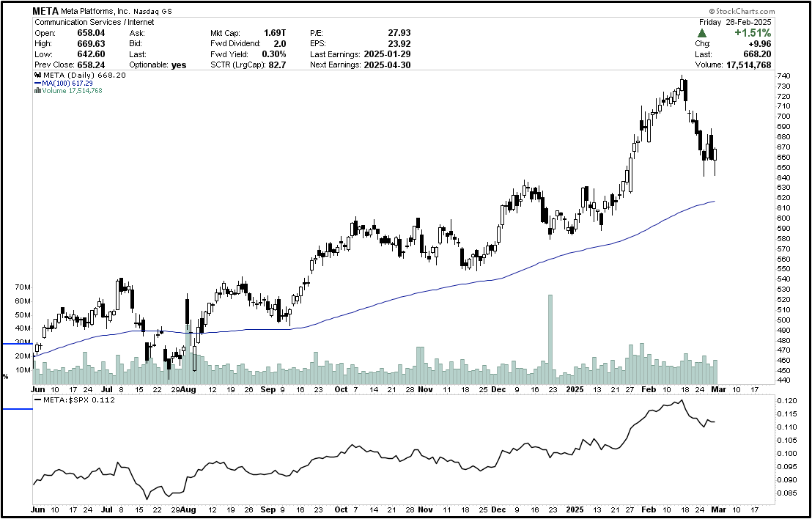Click the green up-arrow change indicator

point(701,33)
